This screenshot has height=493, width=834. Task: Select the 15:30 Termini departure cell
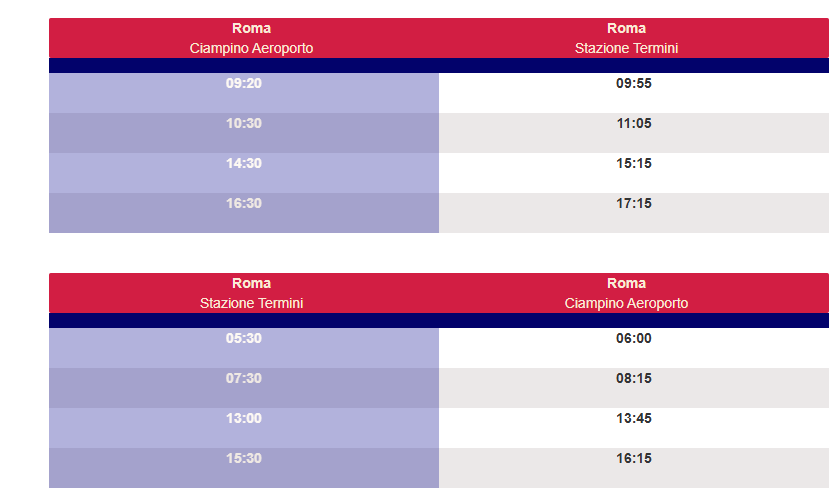(x=244, y=468)
